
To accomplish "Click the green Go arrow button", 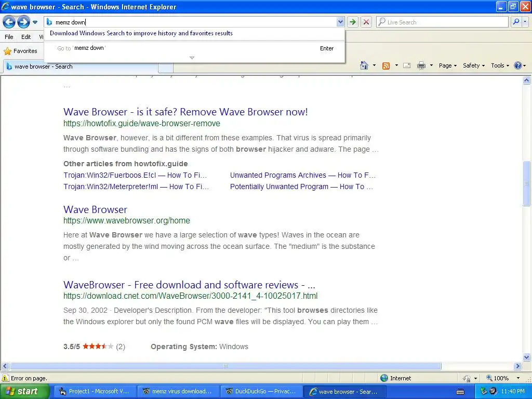I will [x=353, y=22].
